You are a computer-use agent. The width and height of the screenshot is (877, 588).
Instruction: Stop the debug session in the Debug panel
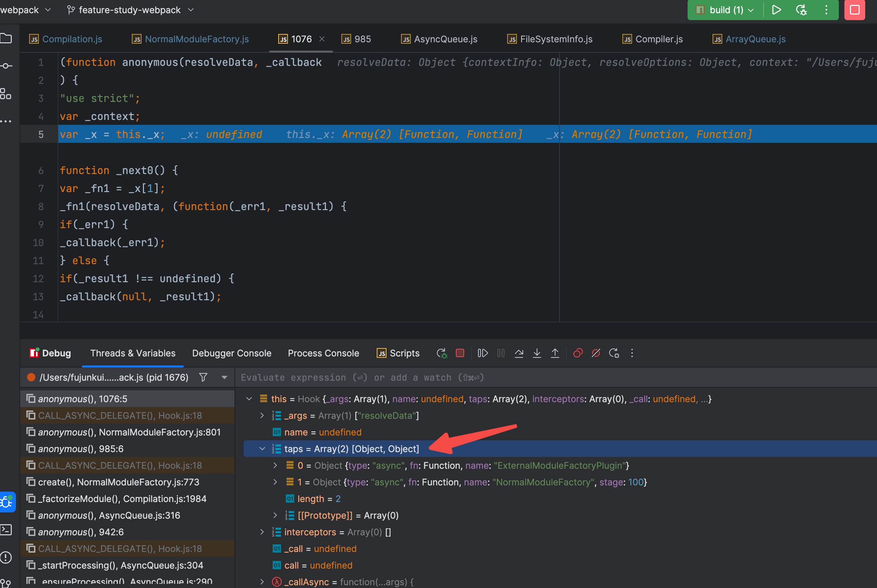[460, 353]
